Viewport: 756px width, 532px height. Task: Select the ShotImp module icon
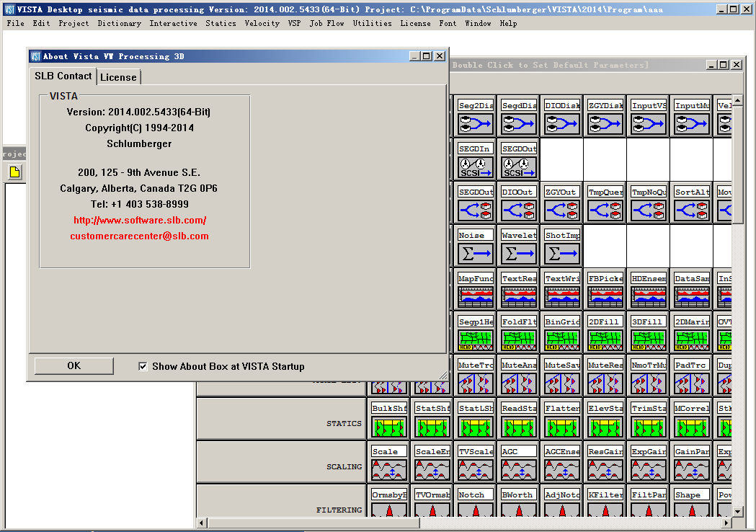coord(562,254)
